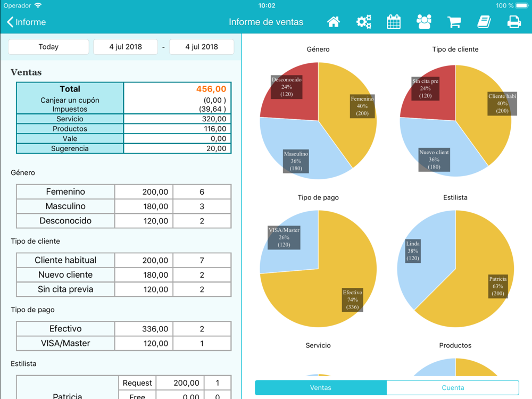Tap the Desconocido slice label in Género chart
The image size is (532, 399).
point(286,87)
